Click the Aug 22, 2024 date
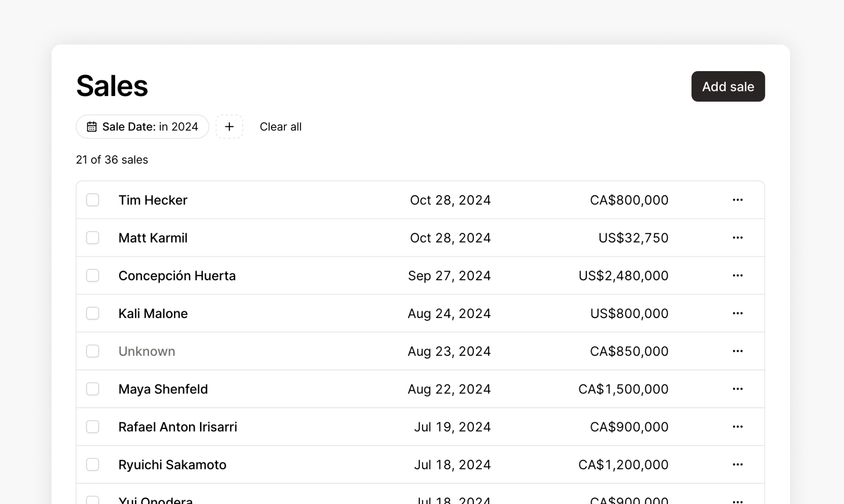Viewport: 844px width, 504px height. tap(449, 389)
